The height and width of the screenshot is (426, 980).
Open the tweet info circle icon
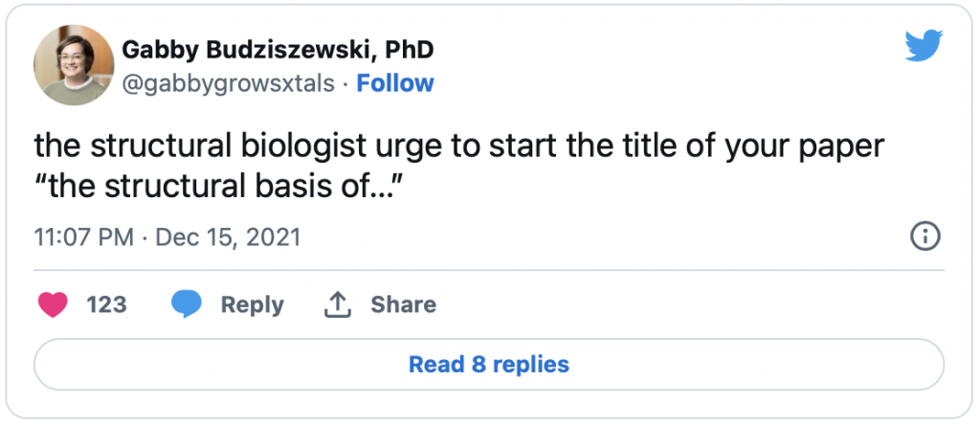click(x=925, y=237)
